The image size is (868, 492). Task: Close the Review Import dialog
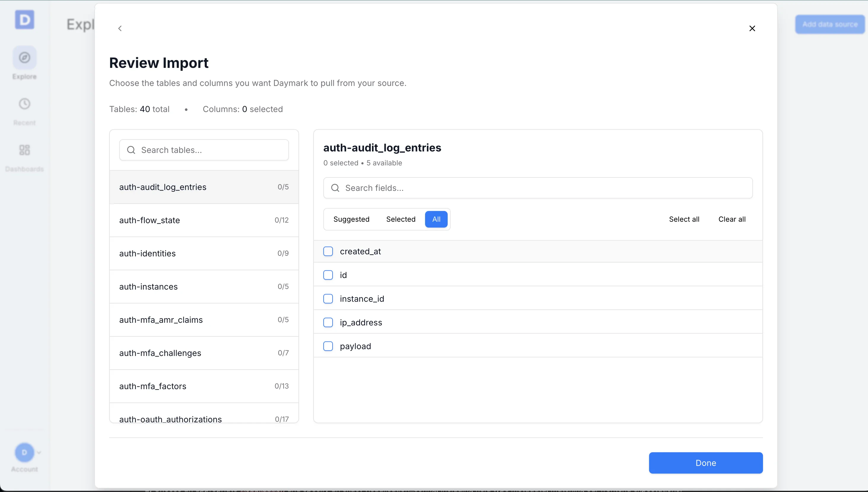coord(752,28)
